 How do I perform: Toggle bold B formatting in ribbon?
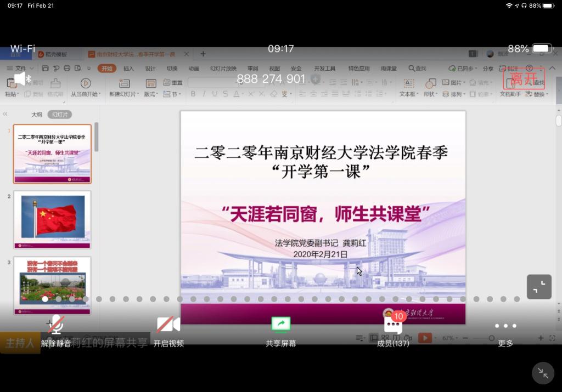click(x=193, y=94)
